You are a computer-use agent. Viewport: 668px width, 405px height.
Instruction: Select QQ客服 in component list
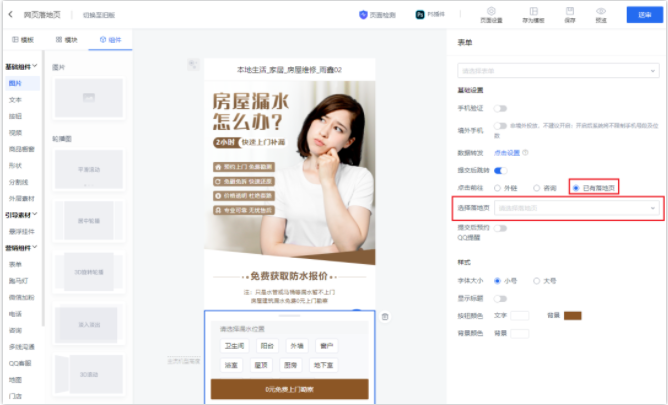(20, 363)
